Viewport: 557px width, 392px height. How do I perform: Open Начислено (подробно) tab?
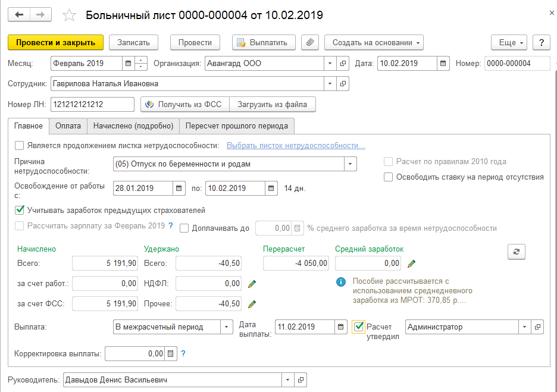tap(133, 126)
